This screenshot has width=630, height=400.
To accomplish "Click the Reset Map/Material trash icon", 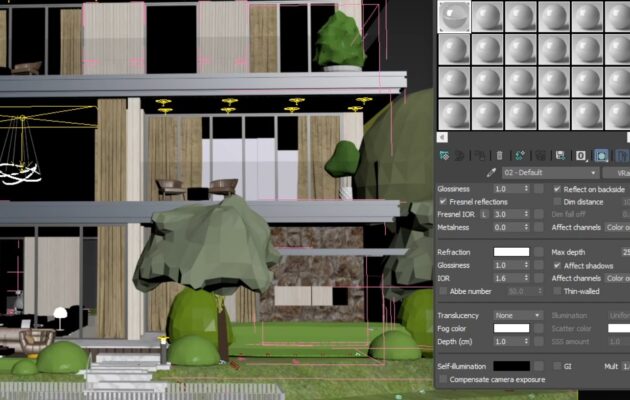I will (x=500, y=155).
